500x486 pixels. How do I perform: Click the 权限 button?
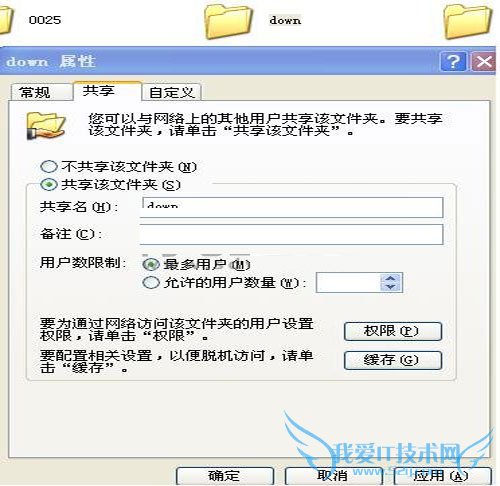pyautogui.click(x=393, y=331)
